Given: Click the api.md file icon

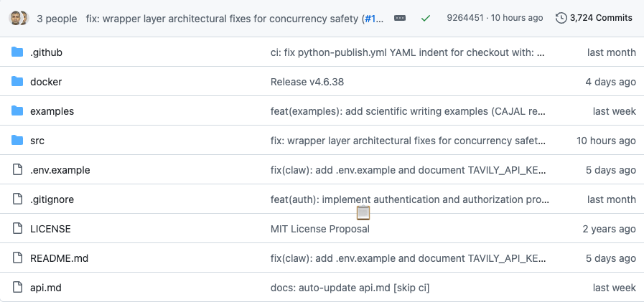Looking at the screenshot, I should 17,288.
